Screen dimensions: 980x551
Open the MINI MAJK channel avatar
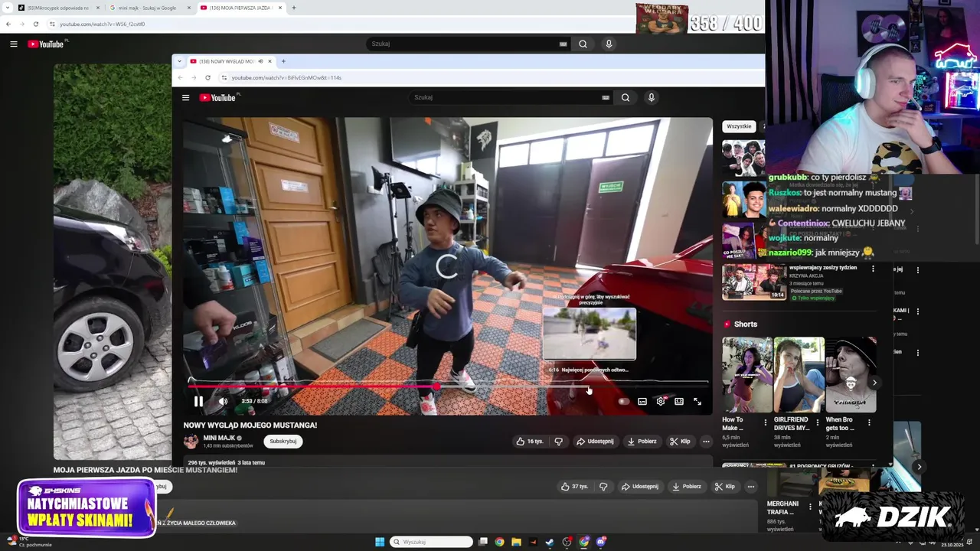tap(191, 441)
